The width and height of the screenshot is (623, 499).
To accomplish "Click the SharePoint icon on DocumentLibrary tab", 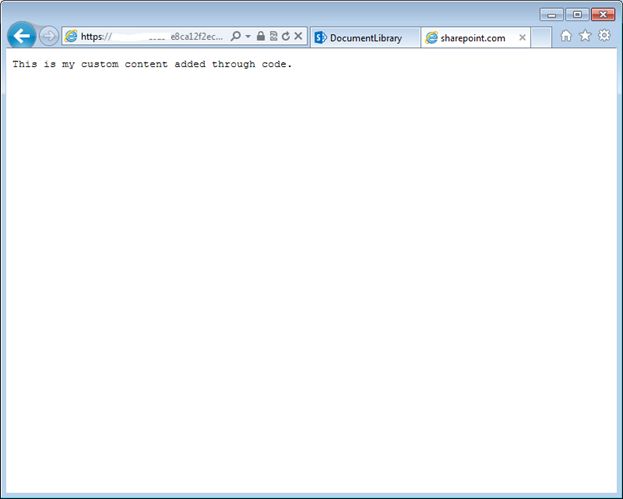I will pyautogui.click(x=320, y=38).
